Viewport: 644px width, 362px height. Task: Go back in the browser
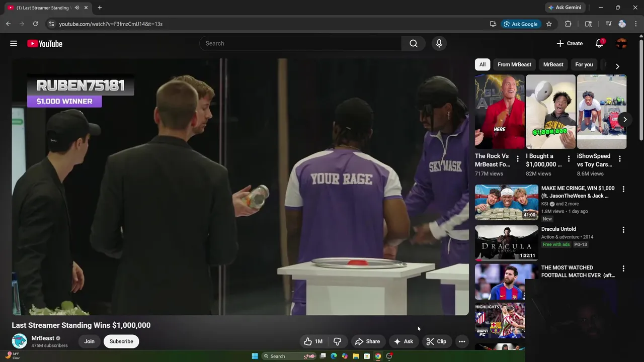8,24
